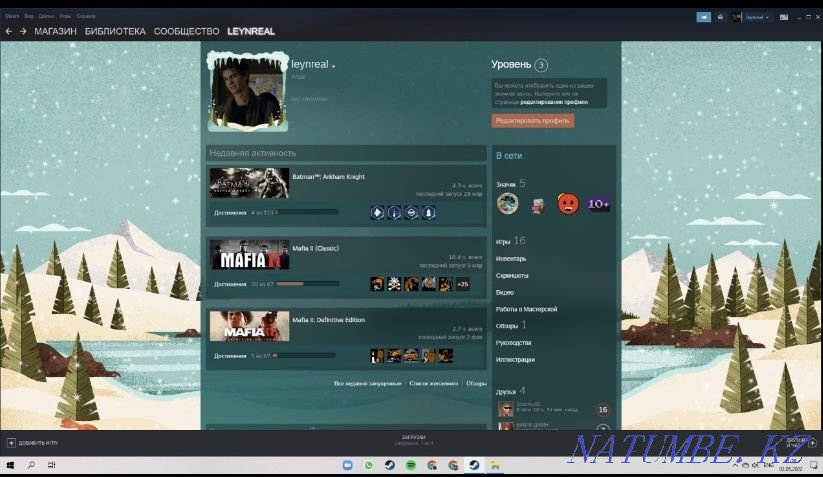Go forward with the right arrow

click(23, 31)
